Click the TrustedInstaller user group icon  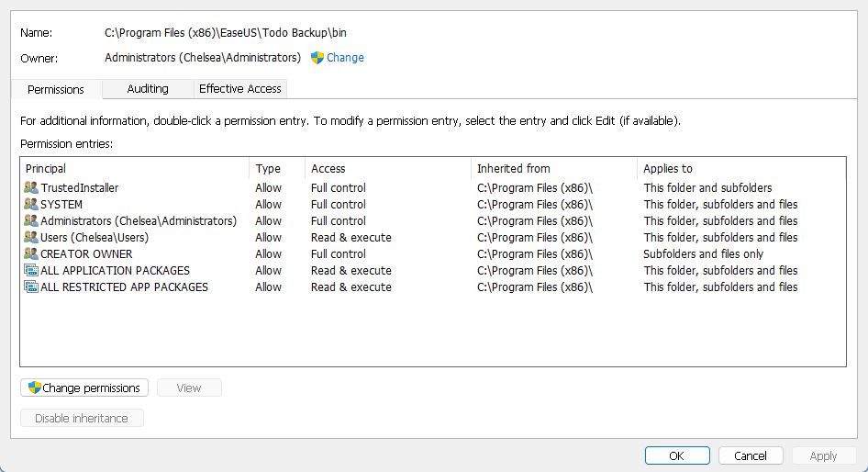click(31, 188)
